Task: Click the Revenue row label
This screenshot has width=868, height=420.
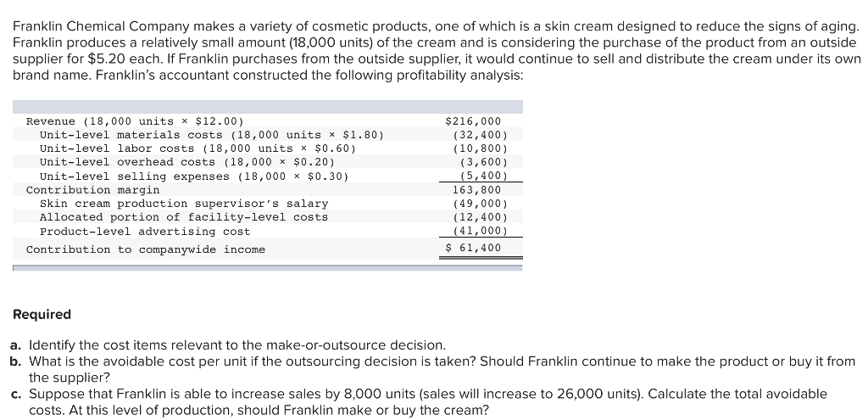Action: 135,121
